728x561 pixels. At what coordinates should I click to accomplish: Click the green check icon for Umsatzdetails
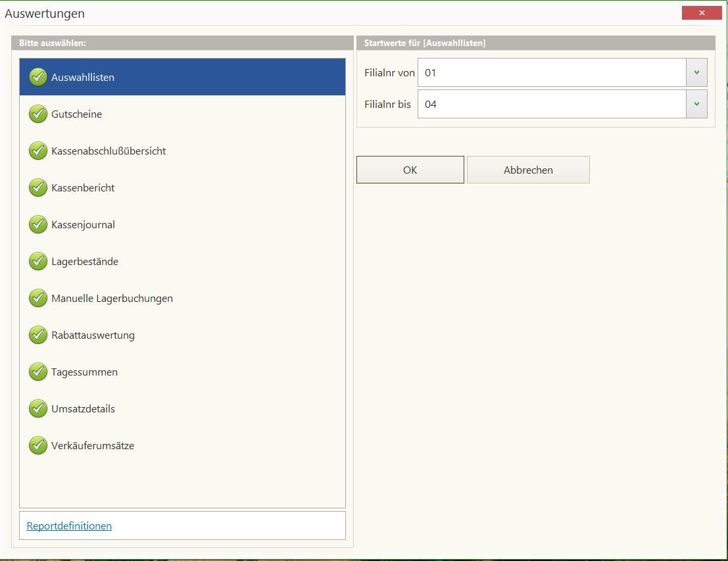38,408
